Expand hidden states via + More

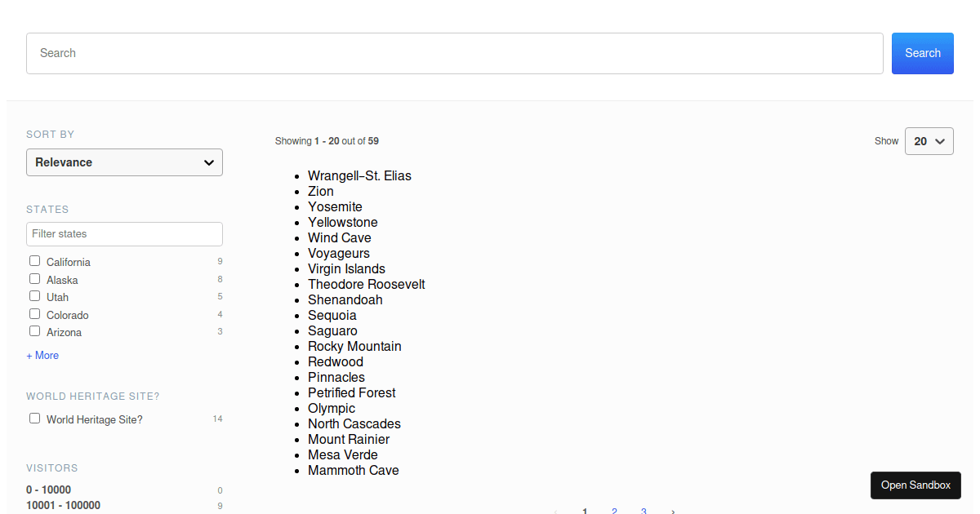pyautogui.click(x=42, y=355)
